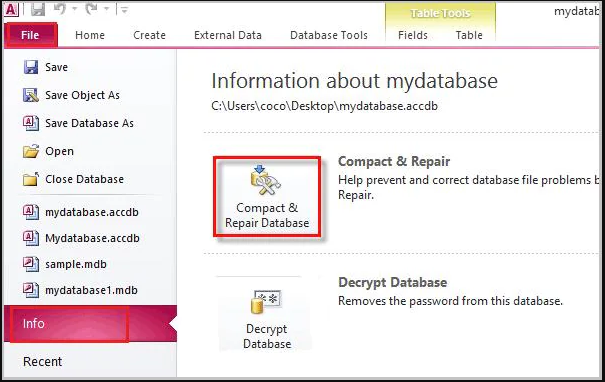Click the Close Database folder icon
The width and height of the screenshot is (605, 382).
[30, 179]
